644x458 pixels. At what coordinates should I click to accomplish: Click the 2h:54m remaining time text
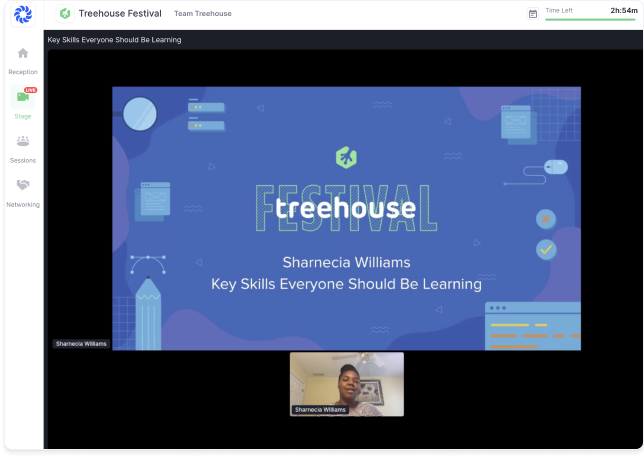(x=622, y=10)
